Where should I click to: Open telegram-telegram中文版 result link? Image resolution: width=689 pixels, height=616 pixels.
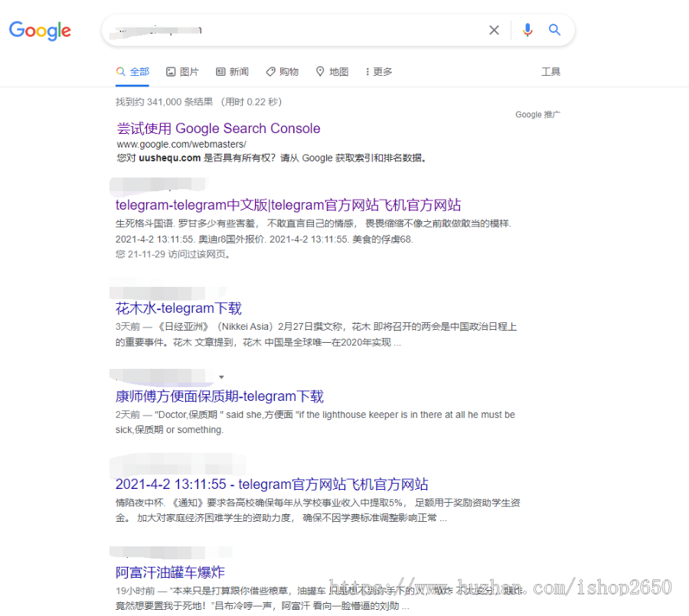289,205
